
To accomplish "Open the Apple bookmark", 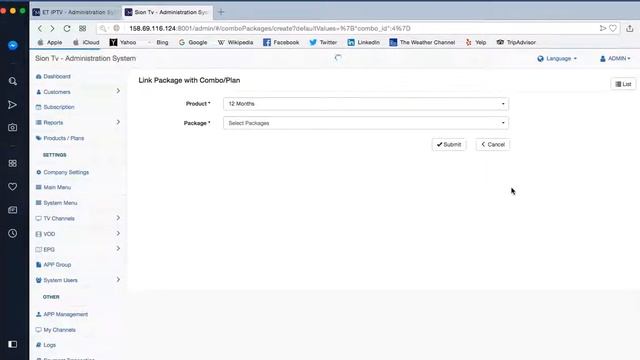I will 49,42.
